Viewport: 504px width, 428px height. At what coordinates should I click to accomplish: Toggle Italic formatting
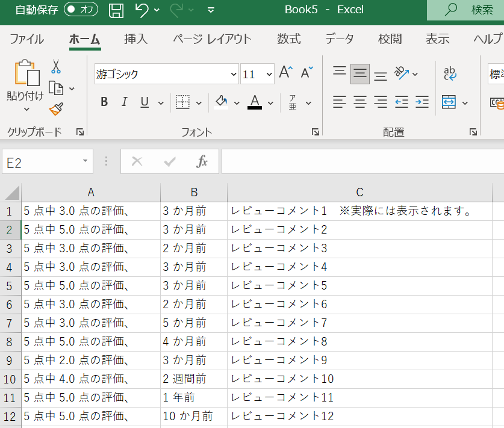pos(125,102)
